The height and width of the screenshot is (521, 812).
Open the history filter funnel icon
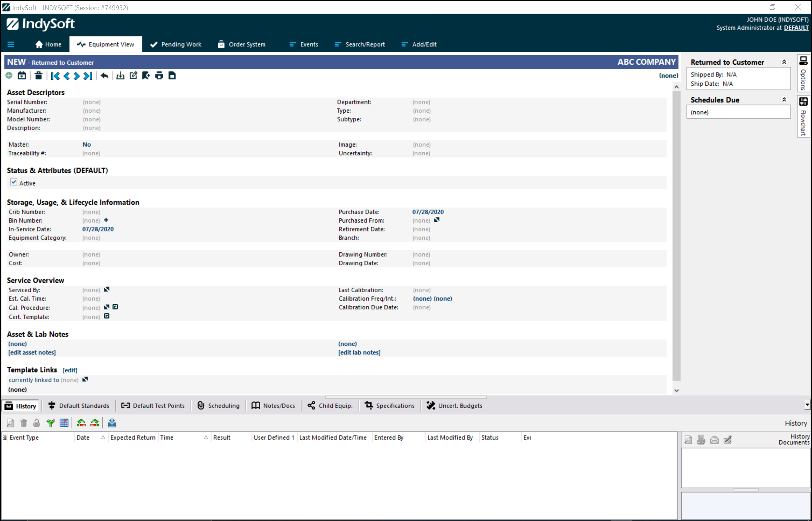click(51, 423)
